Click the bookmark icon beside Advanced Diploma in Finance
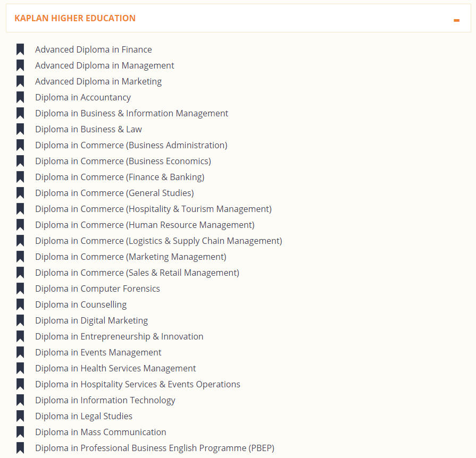This screenshot has height=458, width=476. click(x=20, y=49)
